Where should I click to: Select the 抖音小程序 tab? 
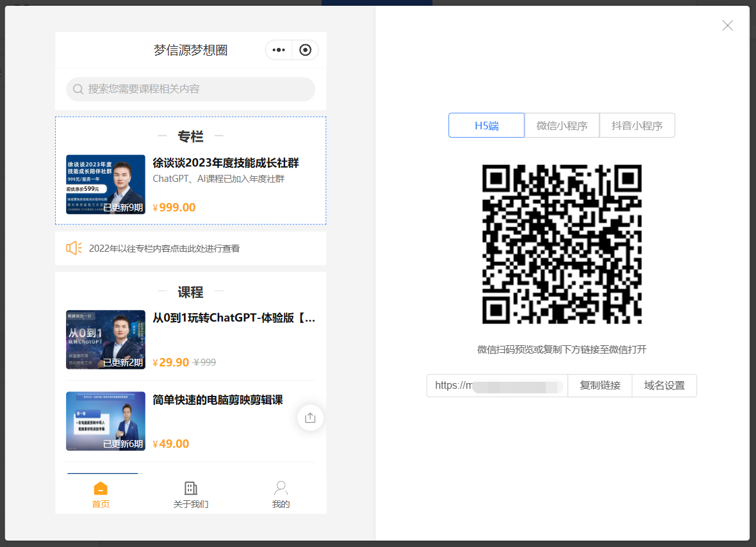(637, 126)
